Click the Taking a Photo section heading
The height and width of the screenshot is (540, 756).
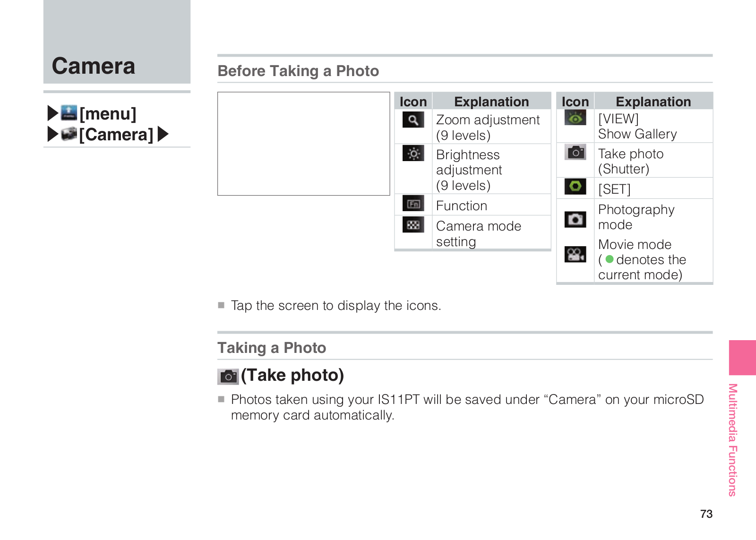pyautogui.click(x=272, y=348)
